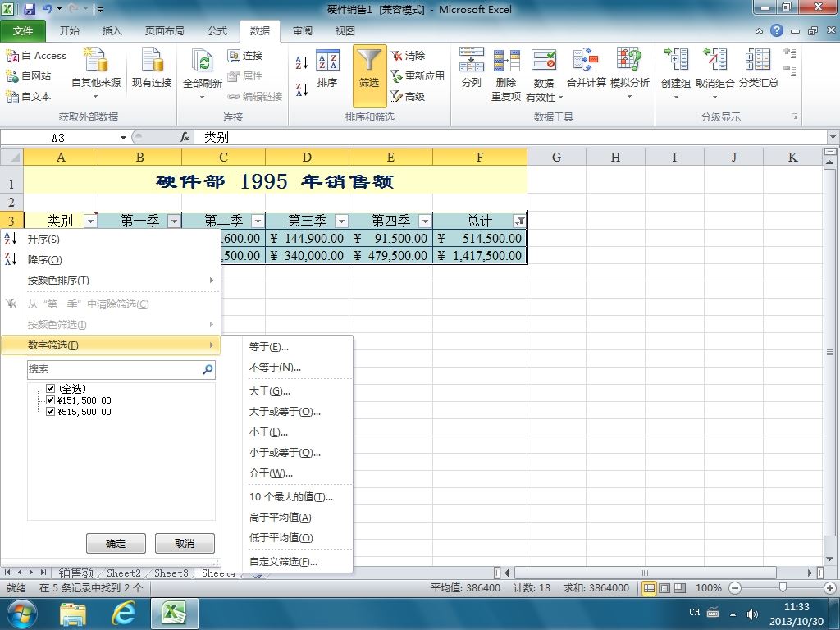The image size is (840, 630).
Task: Click 重新应用 to reapply the filter
Action: (417, 76)
